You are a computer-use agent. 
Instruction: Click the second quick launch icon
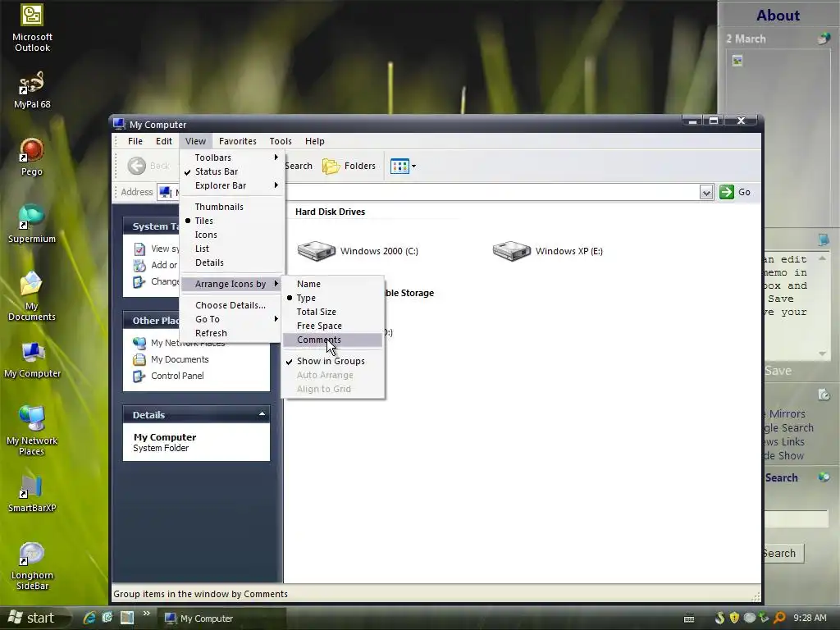107,618
